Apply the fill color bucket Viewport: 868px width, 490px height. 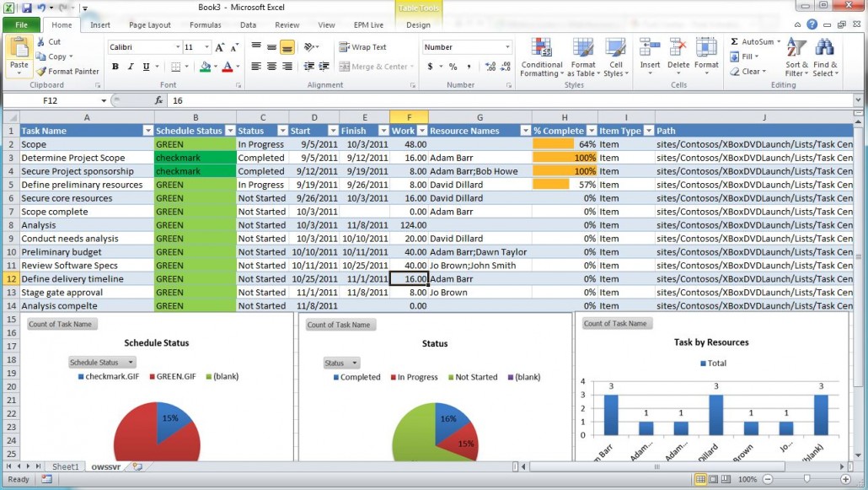[206, 67]
